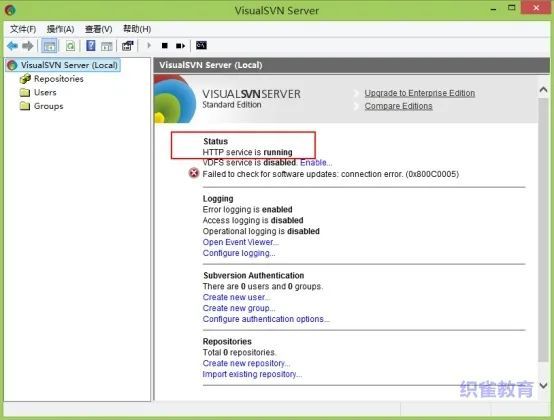554x420 pixels.
Task: Click the scrollbar down arrow
Action: [543, 385]
